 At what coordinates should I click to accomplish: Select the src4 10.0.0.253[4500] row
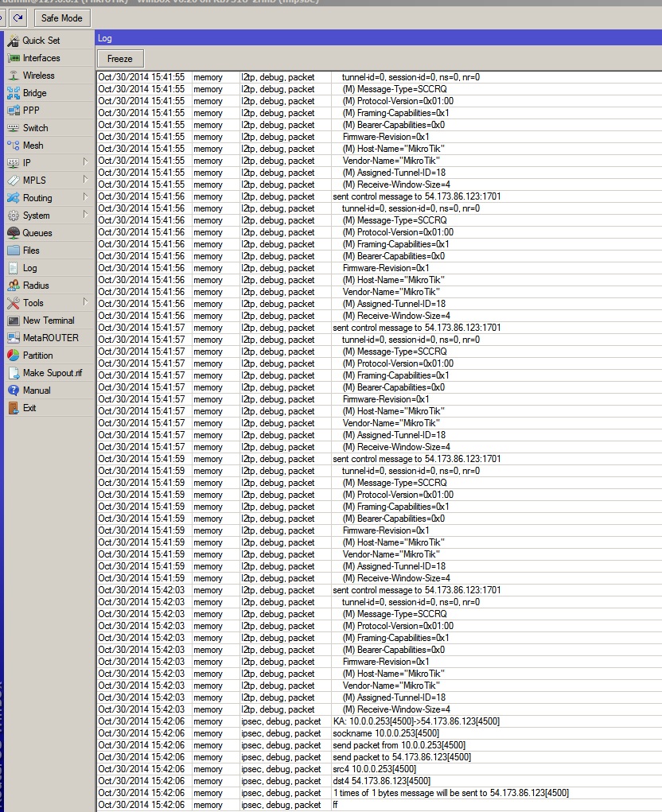(x=380, y=769)
